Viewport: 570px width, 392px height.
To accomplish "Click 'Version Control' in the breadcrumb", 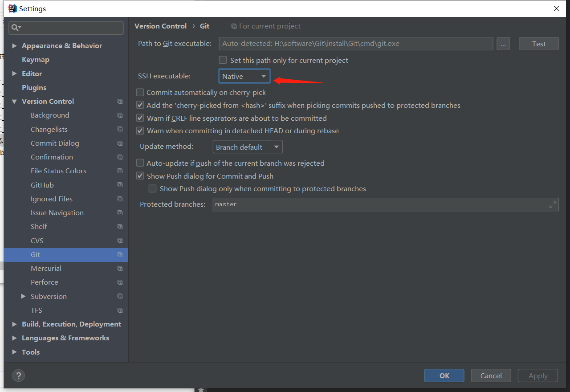I will 160,26.
